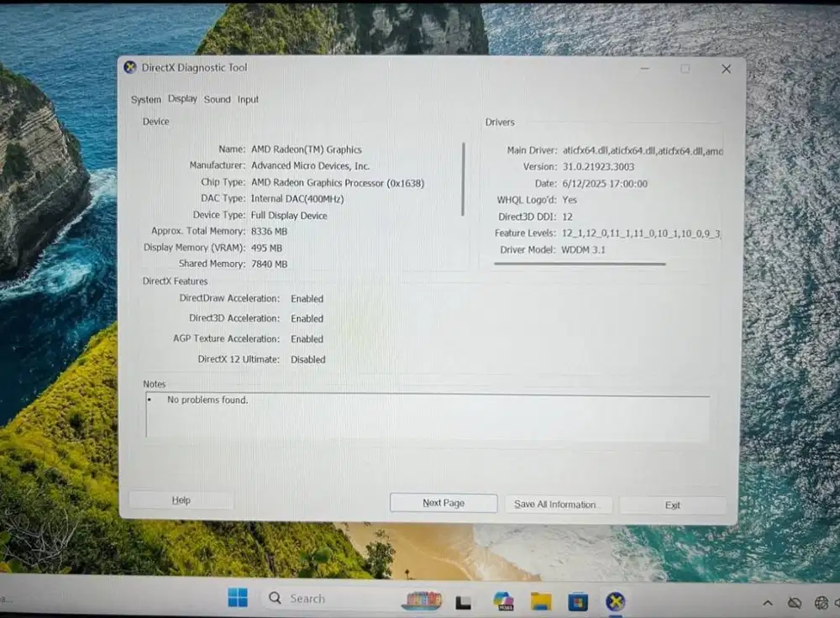The width and height of the screenshot is (840, 618).
Task: Click WHQL Logo'd 'Yes' value
Action: (x=570, y=200)
